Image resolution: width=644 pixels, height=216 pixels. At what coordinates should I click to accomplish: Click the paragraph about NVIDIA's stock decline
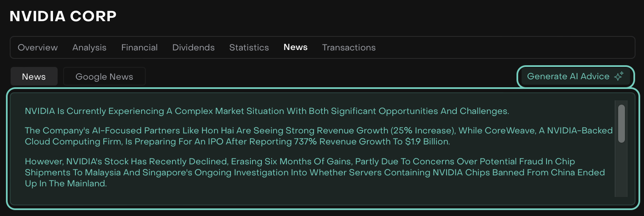[297, 173]
